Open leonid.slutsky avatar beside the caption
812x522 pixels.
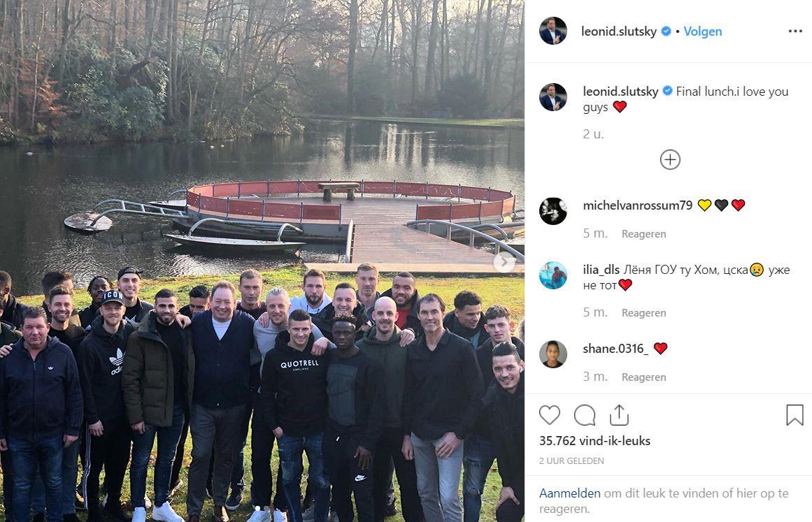click(553, 97)
